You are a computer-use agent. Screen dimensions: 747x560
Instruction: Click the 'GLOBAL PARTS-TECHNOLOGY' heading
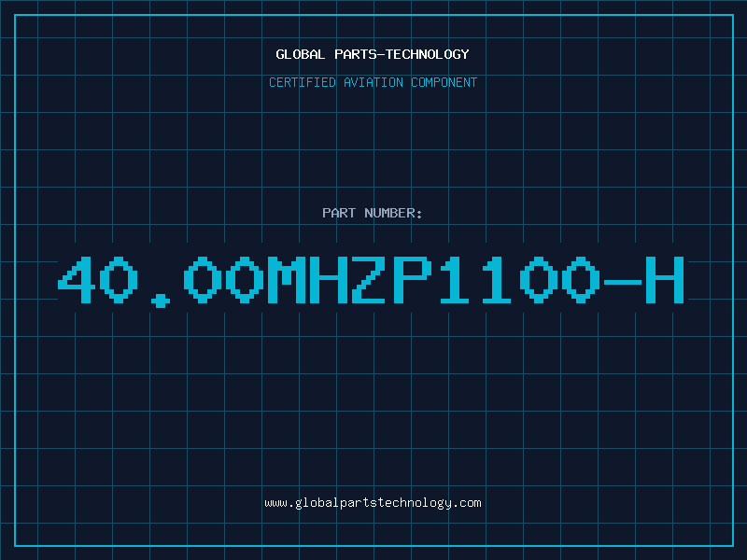373,54
